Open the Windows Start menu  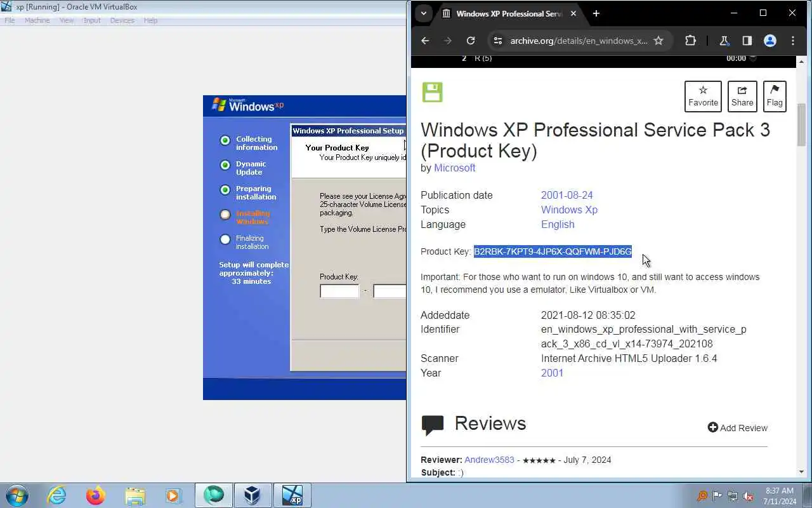(x=17, y=495)
